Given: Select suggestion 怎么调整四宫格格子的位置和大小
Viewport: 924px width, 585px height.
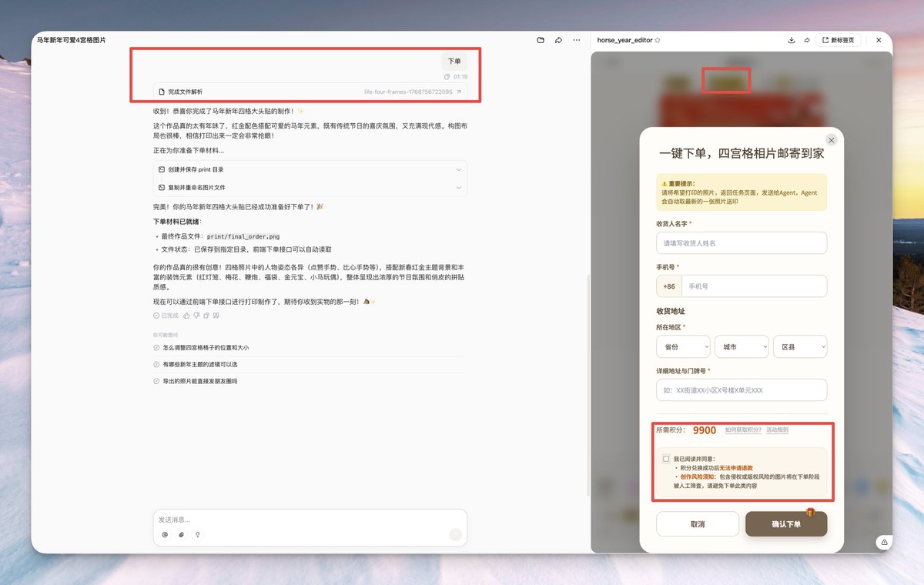Looking at the screenshot, I should tap(310, 348).
